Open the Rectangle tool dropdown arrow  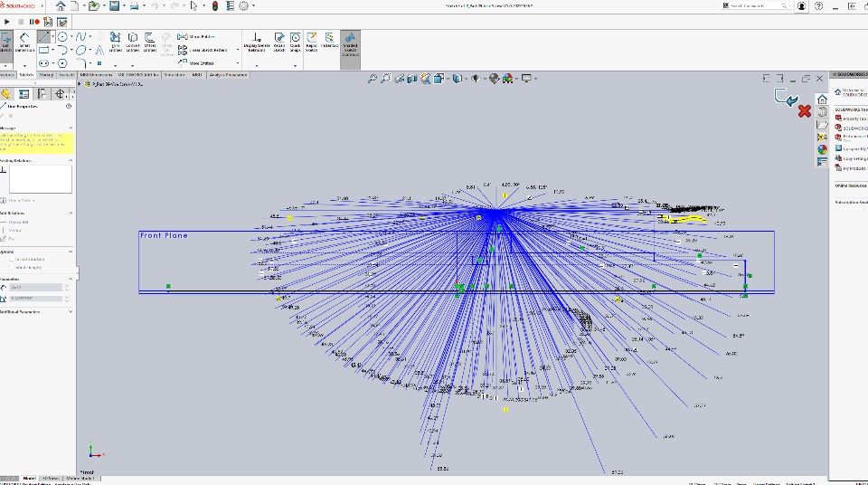point(52,50)
